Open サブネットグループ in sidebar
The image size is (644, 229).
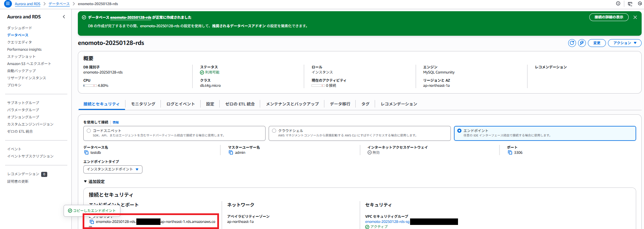pyautogui.click(x=23, y=103)
